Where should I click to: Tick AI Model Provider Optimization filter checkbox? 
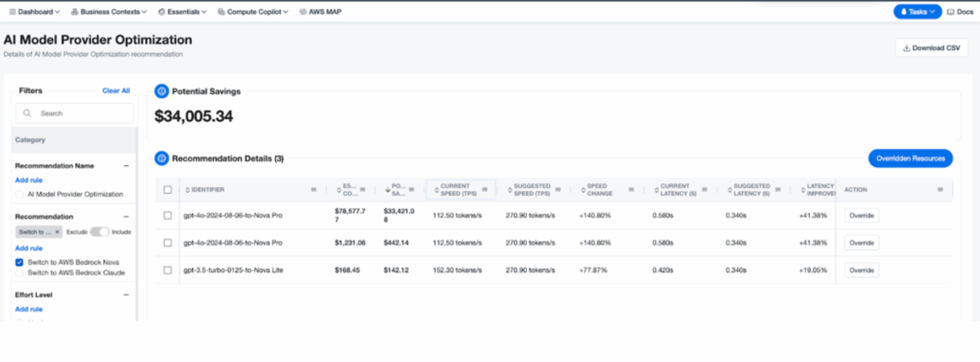pyautogui.click(x=19, y=194)
